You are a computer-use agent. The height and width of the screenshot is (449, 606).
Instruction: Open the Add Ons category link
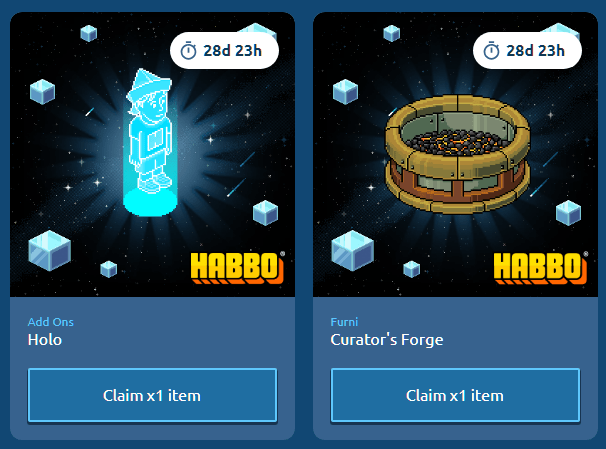[x=51, y=322]
